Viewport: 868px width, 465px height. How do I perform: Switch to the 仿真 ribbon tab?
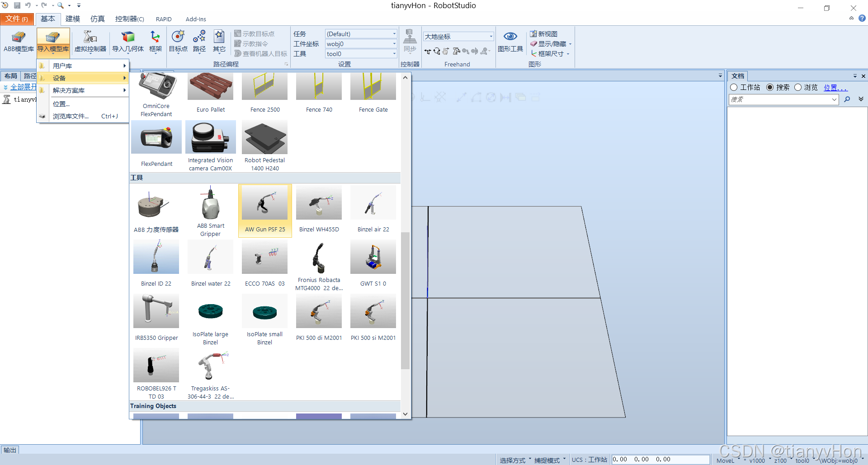97,19
